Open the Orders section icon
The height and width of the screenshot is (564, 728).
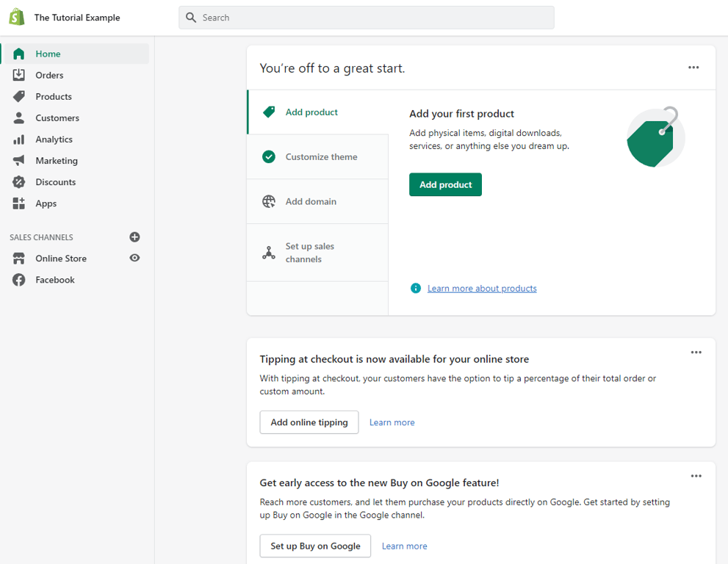[x=20, y=75]
